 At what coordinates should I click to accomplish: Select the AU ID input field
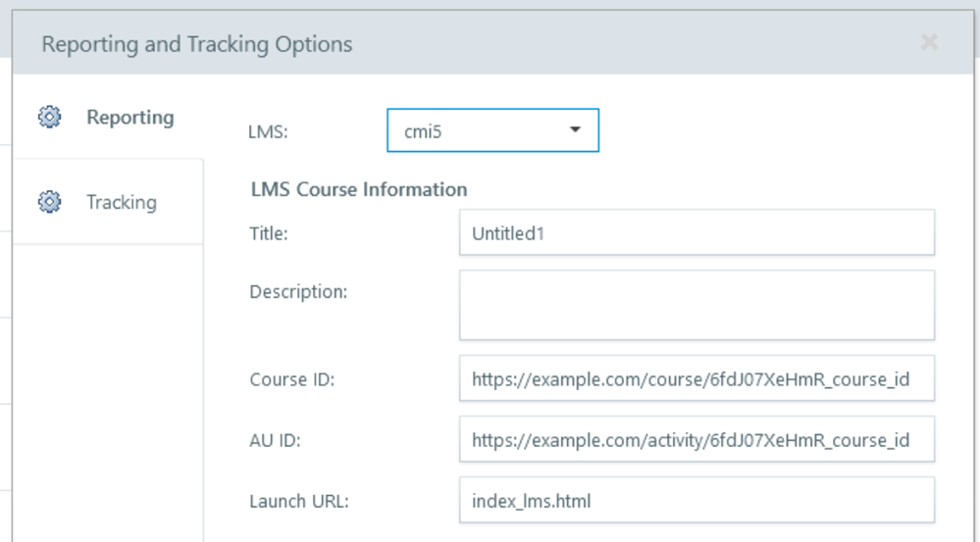click(696, 440)
